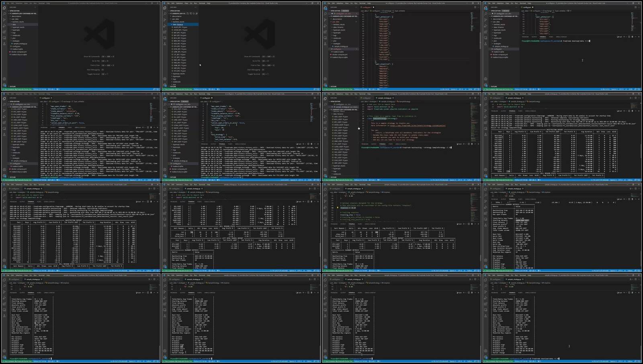Open Run and Debug in top-left window
The image size is (643, 364).
click(4, 26)
